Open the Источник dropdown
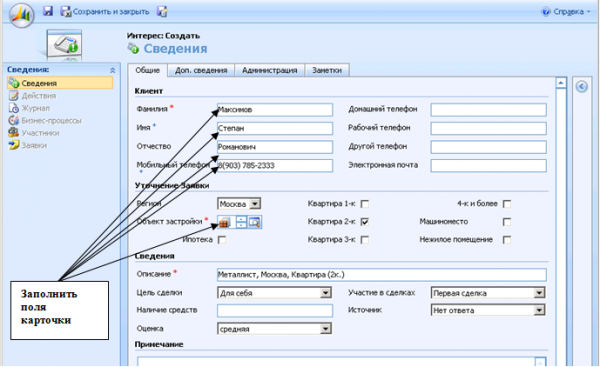This screenshot has height=367, width=600. [x=488, y=310]
